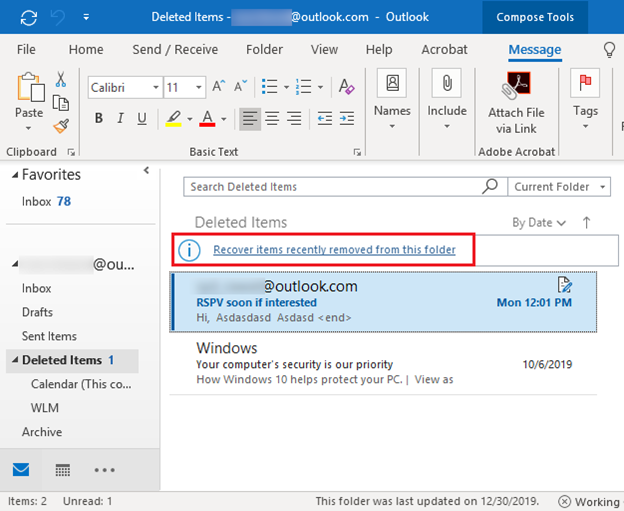Select the Message ribbon tab
The height and width of the screenshot is (511, 624).
pos(535,50)
